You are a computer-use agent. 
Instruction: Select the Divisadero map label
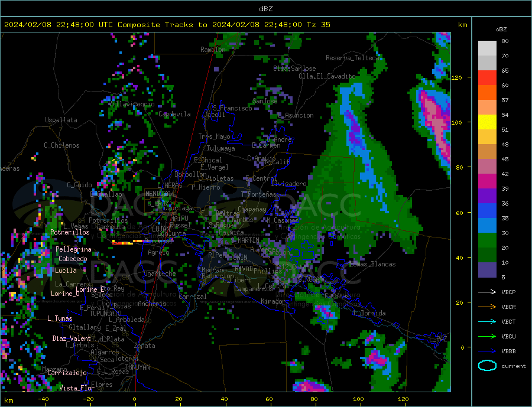click(288, 184)
